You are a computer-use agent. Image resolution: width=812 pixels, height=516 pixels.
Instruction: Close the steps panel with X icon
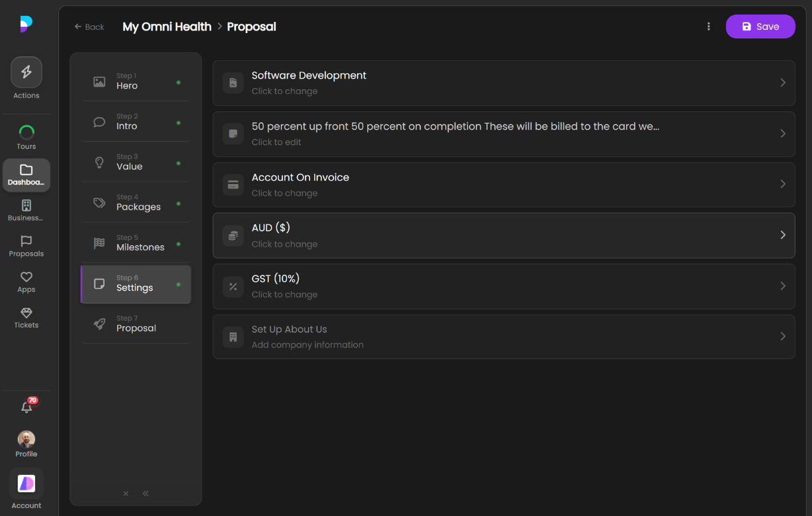point(126,494)
